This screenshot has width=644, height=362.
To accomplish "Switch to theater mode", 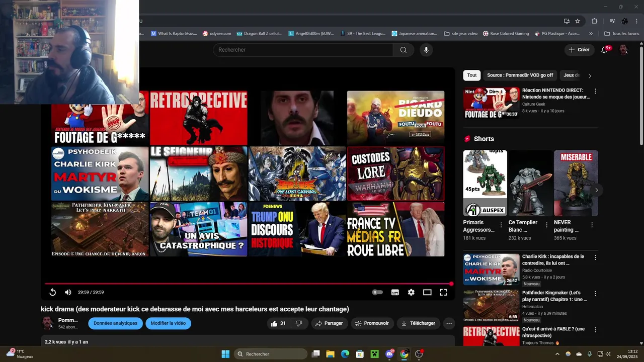I will coord(427,292).
